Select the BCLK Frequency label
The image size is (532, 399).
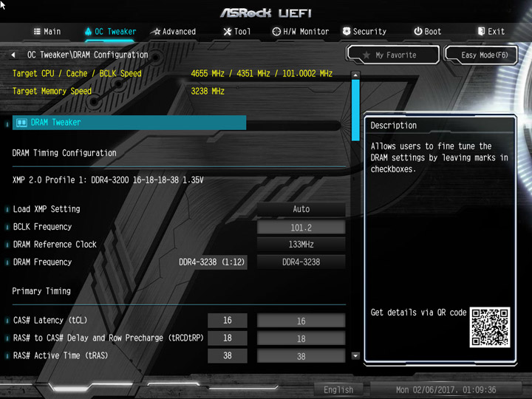click(x=42, y=227)
